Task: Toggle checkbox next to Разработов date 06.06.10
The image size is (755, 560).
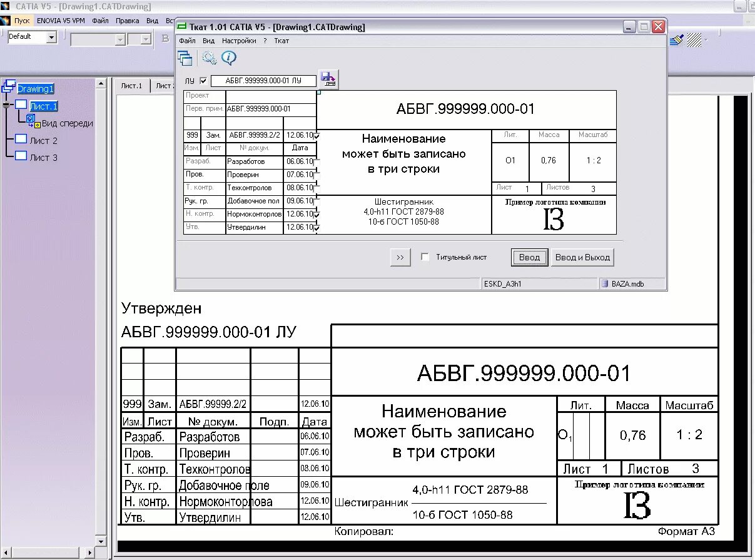Action: click(x=317, y=161)
